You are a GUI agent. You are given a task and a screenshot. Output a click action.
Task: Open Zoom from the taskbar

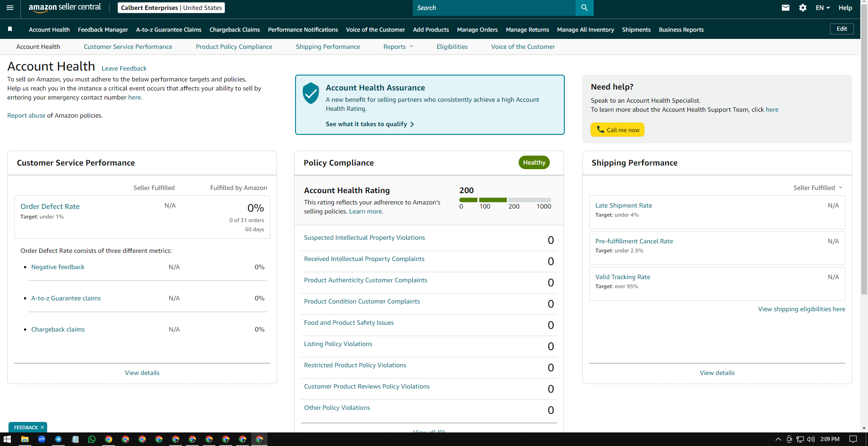(42, 439)
